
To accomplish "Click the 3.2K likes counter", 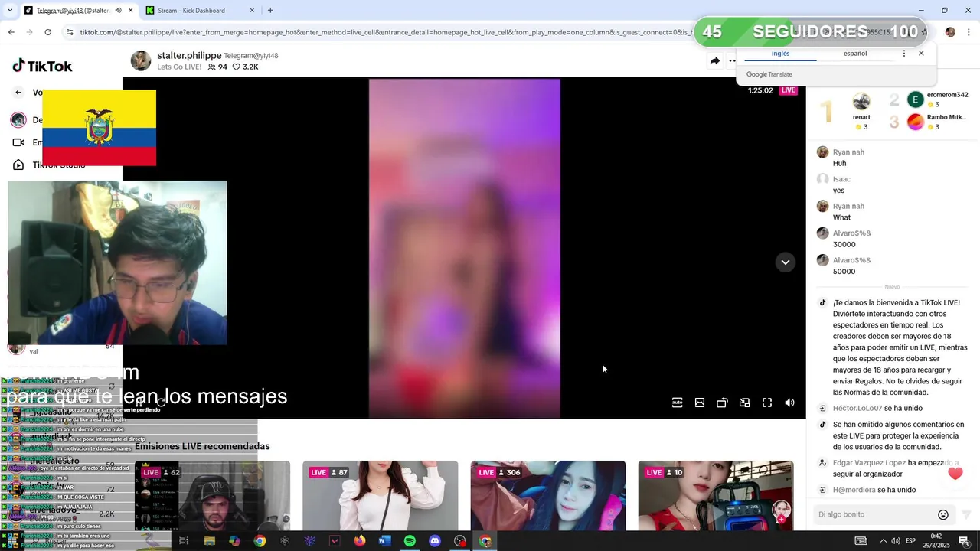I will click(x=246, y=67).
